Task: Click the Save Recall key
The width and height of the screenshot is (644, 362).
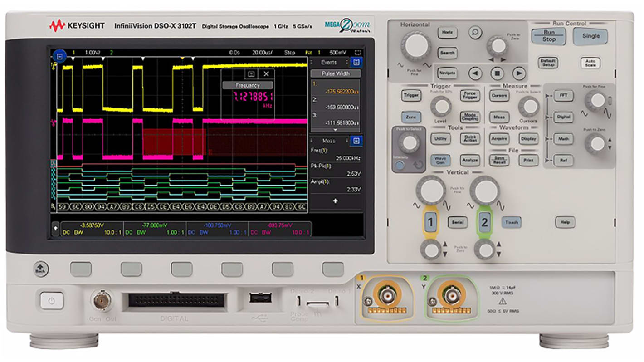Action: tap(498, 160)
